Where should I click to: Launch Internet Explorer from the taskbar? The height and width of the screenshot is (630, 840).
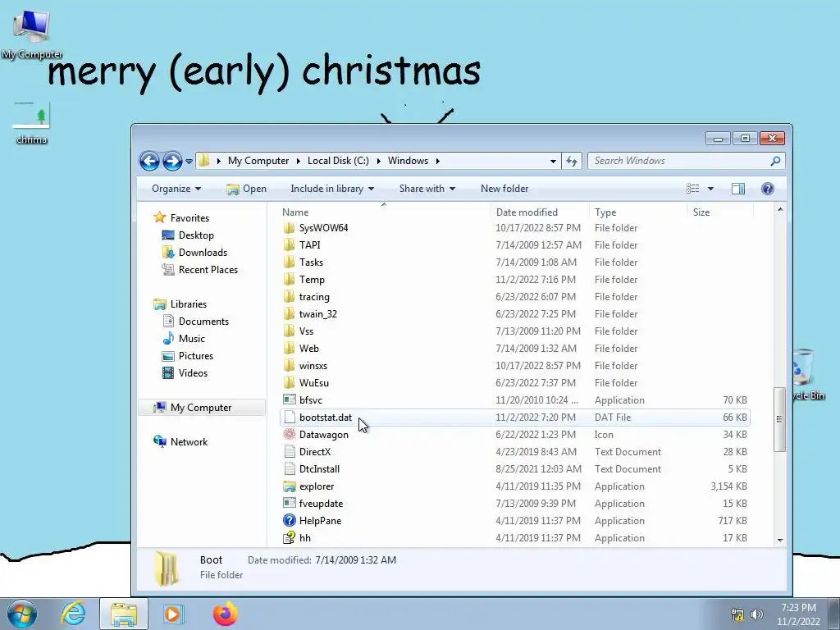(x=73, y=614)
